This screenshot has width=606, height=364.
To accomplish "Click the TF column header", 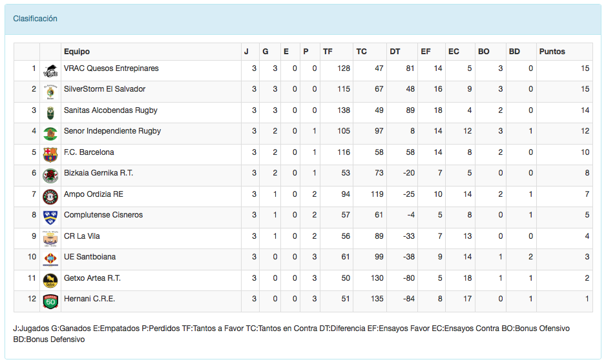I will 328,52.
